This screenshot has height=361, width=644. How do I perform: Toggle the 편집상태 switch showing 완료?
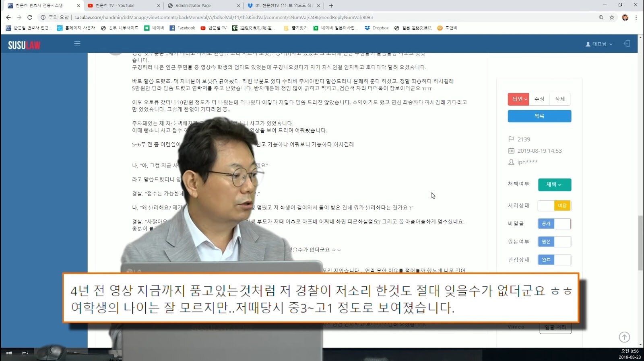[554, 260]
